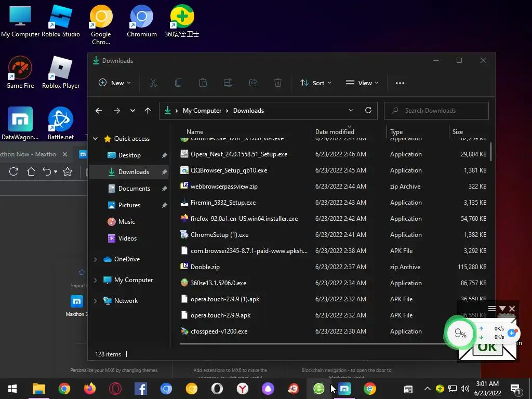Viewport: 532px width, 399px height.
Task: Select file QQBrowser_Setup_qb10.exe
Action: click(333, 170)
